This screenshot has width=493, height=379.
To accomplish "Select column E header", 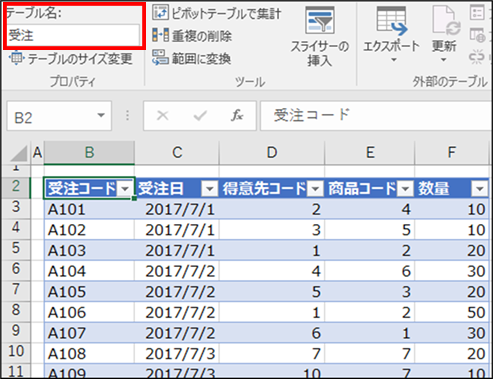I will (x=370, y=153).
